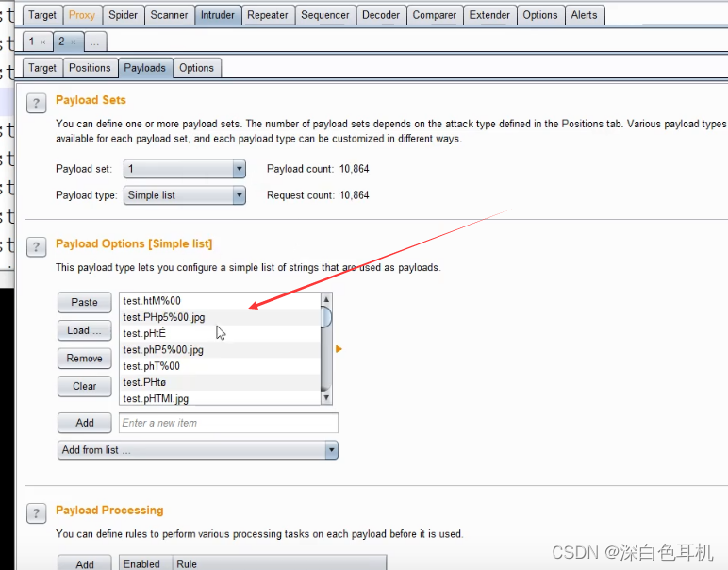The width and height of the screenshot is (728, 570).
Task: Click the Add button for new item
Action: [x=85, y=423]
